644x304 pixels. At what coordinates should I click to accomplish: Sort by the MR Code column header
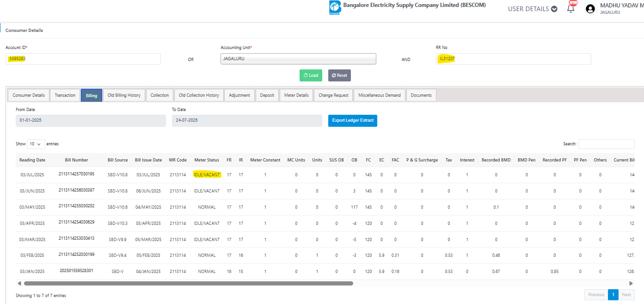pyautogui.click(x=178, y=160)
